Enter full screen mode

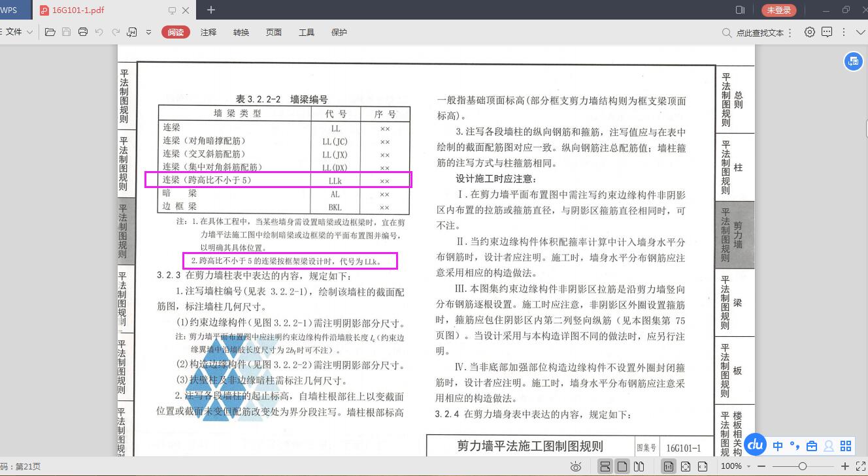tap(861, 466)
